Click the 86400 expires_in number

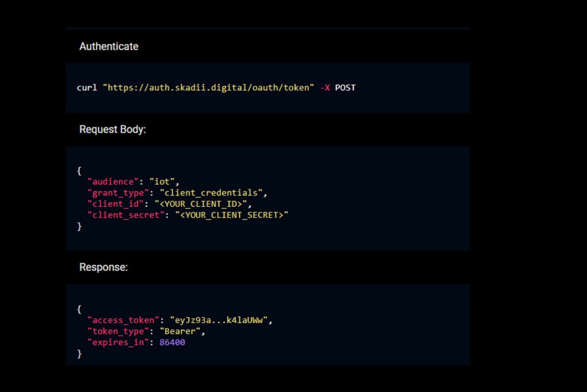[172, 343]
